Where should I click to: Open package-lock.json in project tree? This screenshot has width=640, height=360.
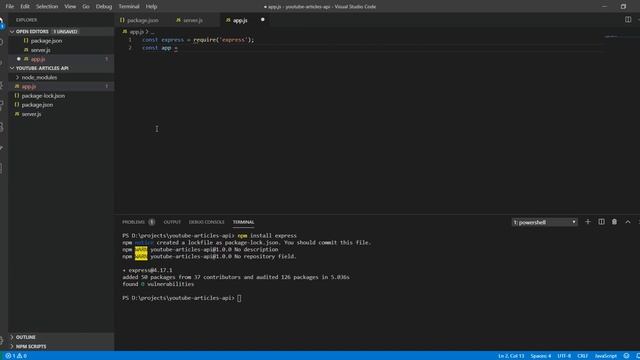coord(43,96)
